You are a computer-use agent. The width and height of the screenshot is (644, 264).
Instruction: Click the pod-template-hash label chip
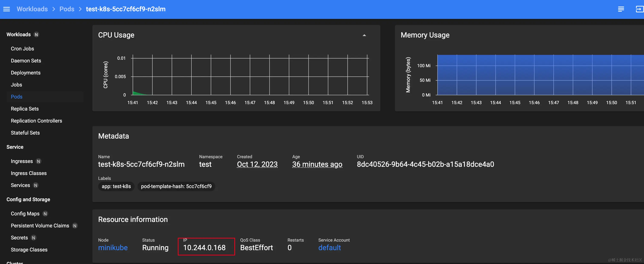pyautogui.click(x=176, y=186)
